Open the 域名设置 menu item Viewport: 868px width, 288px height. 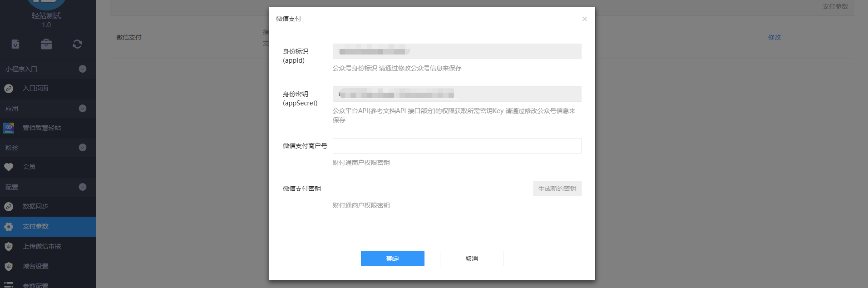click(x=48, y=267)
